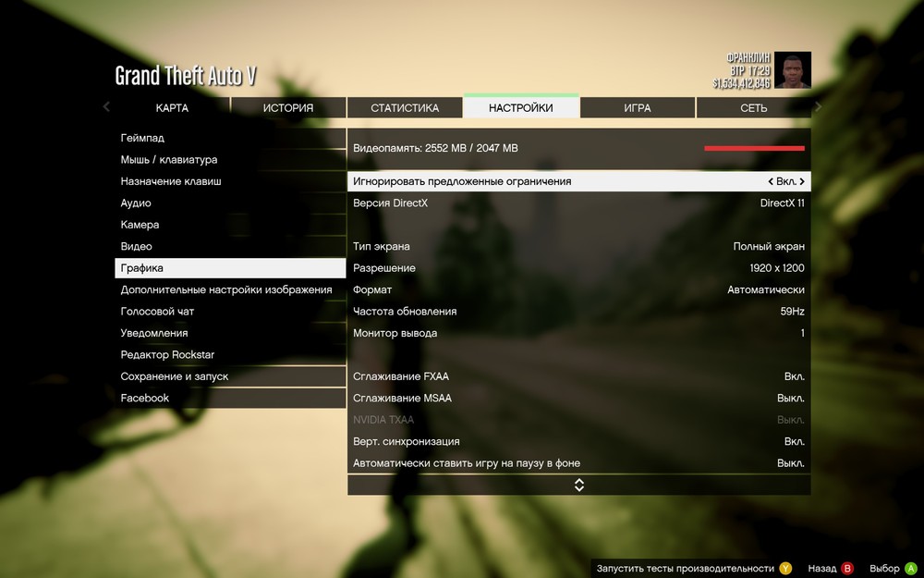Open the КАРТА tab

[x=172, y=108]
